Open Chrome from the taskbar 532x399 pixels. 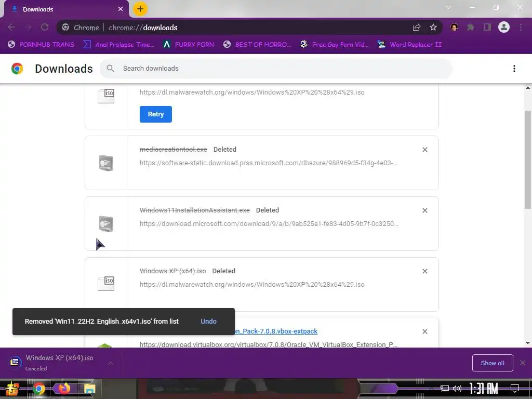tap(38, 389)
